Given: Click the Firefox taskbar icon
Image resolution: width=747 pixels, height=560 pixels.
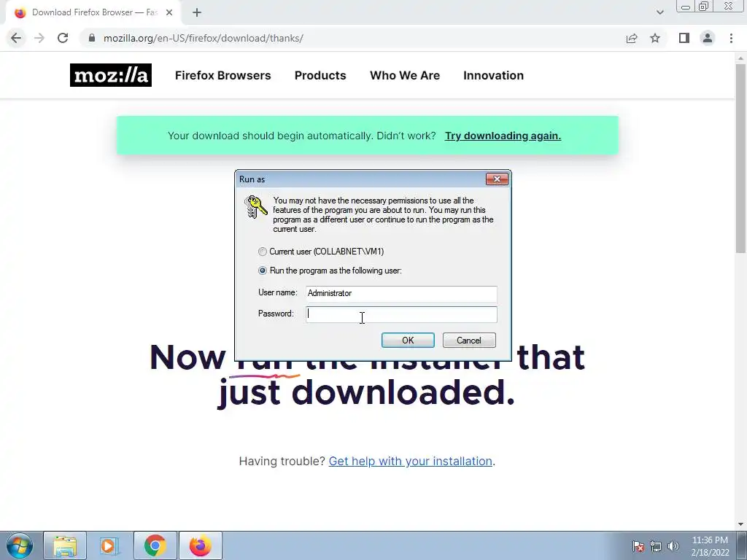Looking at the screenshot, I should (x=201, y=545).
